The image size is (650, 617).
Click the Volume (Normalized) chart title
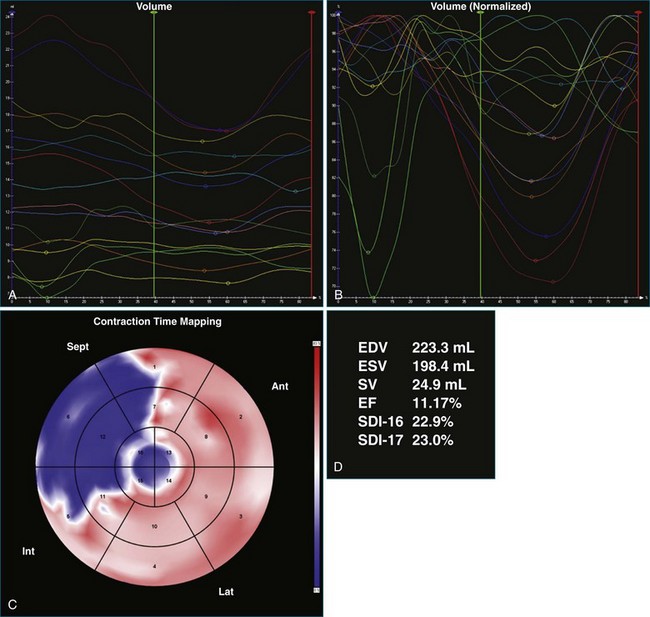tap(481, 6)
